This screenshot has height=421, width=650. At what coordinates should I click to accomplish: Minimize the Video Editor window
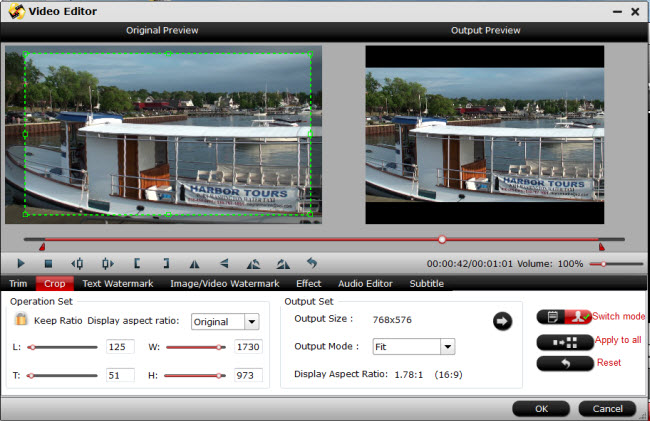[617, 12]
